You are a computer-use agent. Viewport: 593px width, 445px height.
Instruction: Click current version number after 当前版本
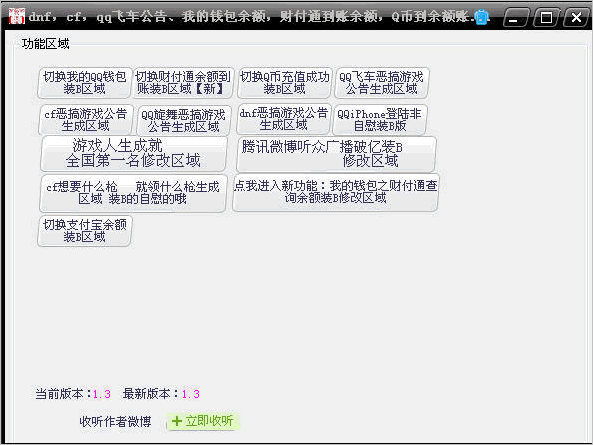click(x=102, y=394)
